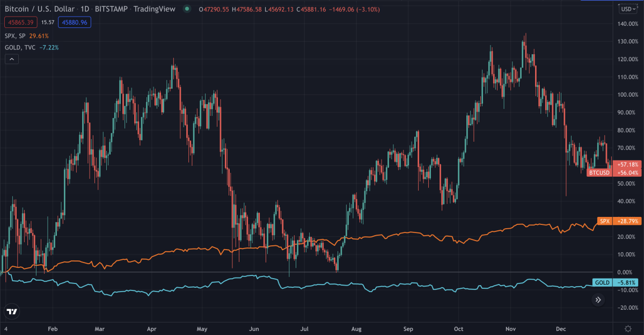The height and width of the screenshot is (335, 644).
Task: Click the red sell price 45865.39 button
Action: (21, 23)
